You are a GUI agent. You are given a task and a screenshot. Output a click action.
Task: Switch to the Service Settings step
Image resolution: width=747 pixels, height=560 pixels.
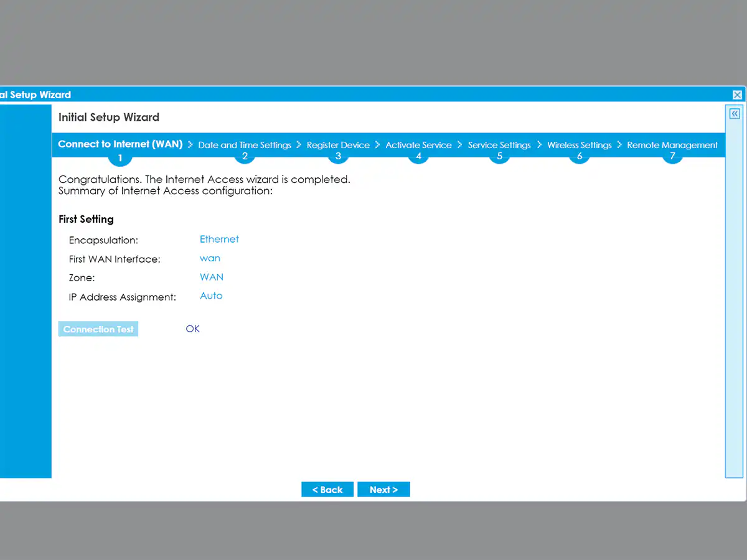(499, 145)
